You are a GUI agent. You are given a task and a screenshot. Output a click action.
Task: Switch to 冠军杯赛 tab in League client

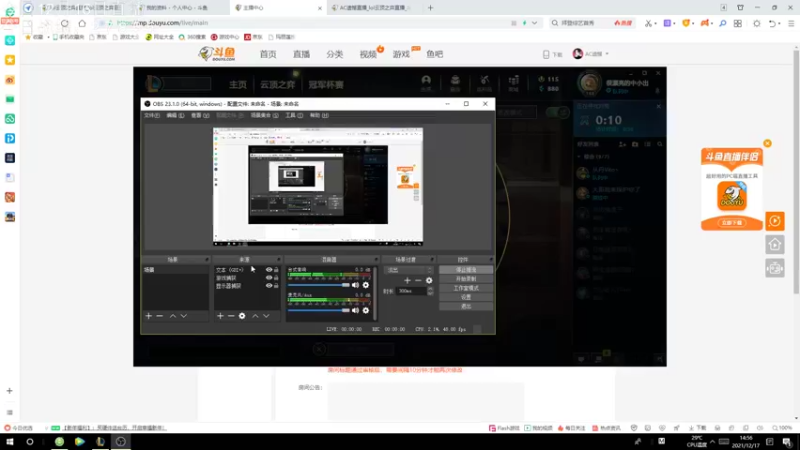326,85
